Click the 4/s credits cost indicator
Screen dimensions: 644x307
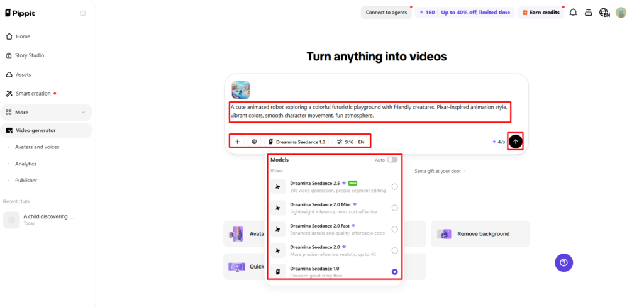pos(499,142)
